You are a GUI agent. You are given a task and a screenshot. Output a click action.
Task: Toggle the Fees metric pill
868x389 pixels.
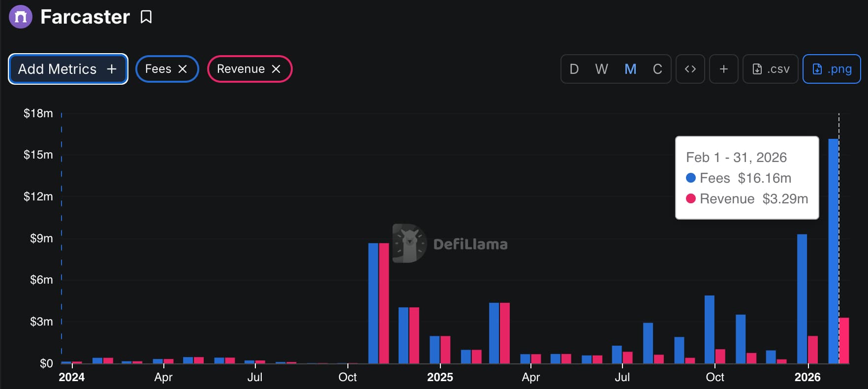(158, 69)
